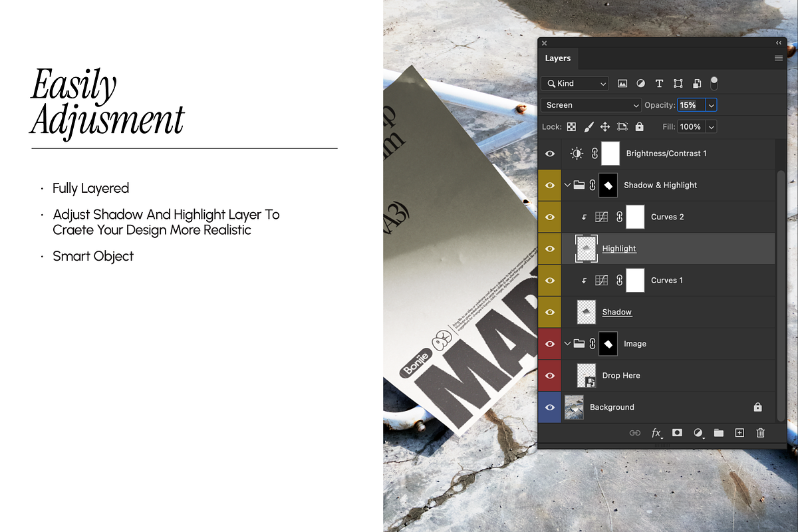Lock image pixels with brush icon
The width and height of the screenshot is (798, 532).
click(589, 126)
